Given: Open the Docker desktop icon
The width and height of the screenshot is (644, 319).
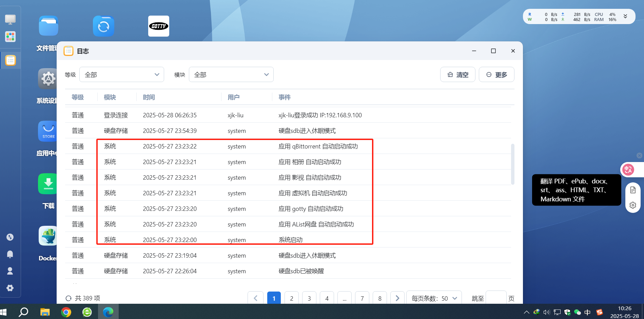Looking at the screenshot, I should pos(47,236).
